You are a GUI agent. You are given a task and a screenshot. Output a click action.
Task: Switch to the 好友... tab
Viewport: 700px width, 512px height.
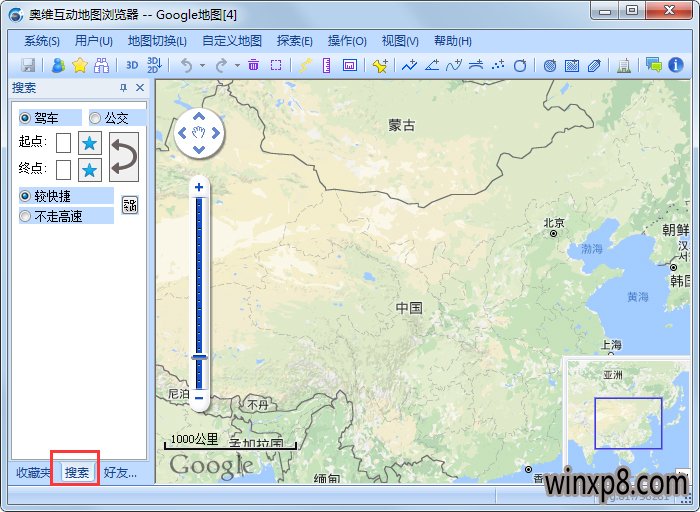click(121, 472)
